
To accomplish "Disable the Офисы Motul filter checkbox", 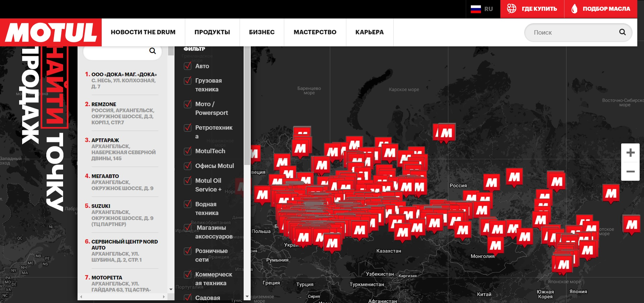I will [x=188, y=166].
